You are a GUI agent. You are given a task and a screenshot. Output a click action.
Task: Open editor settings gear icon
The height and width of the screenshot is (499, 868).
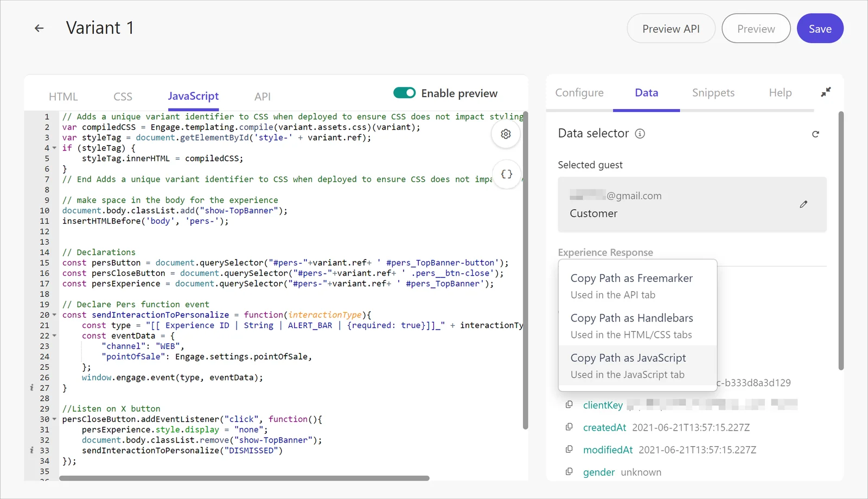(506, 134)
